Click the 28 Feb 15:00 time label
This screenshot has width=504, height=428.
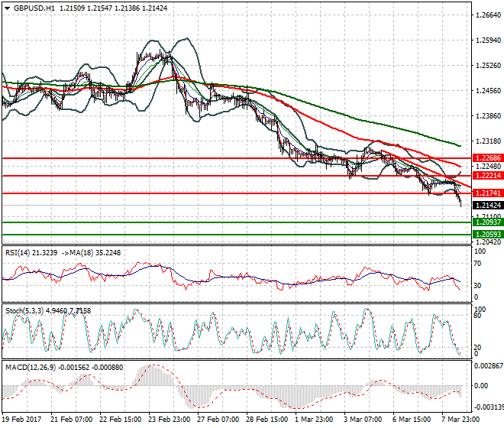[267, 420]
